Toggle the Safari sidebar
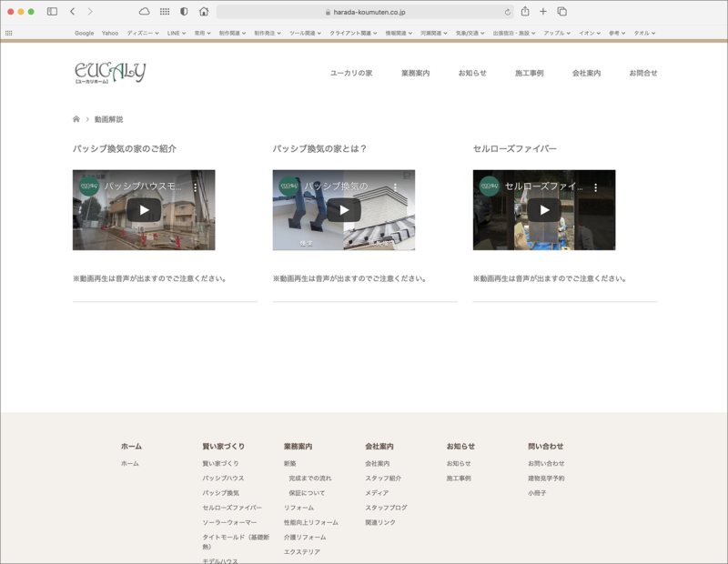728x564 pixels. pos(52,12)
